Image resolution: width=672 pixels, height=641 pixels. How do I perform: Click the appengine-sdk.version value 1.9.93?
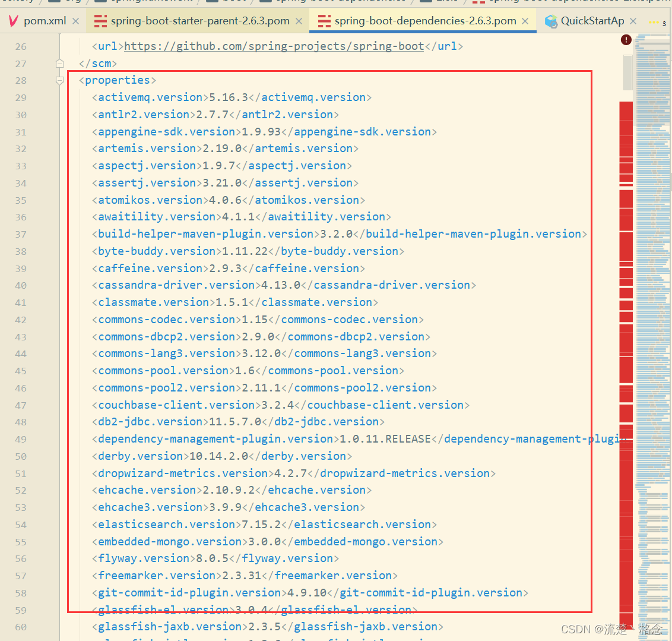(261, 132)
